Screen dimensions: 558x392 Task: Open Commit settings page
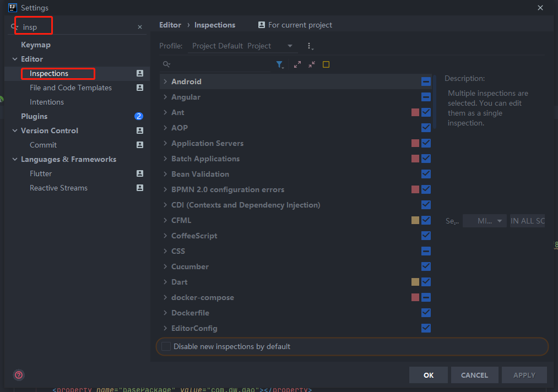(x=43, y=145)
